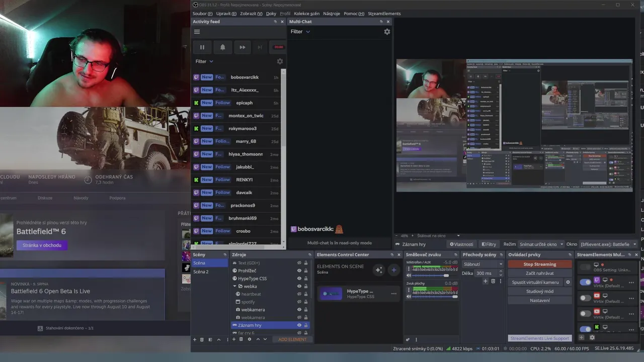Open source properties gear in Zdroje toolbar

tap(249, 339)
